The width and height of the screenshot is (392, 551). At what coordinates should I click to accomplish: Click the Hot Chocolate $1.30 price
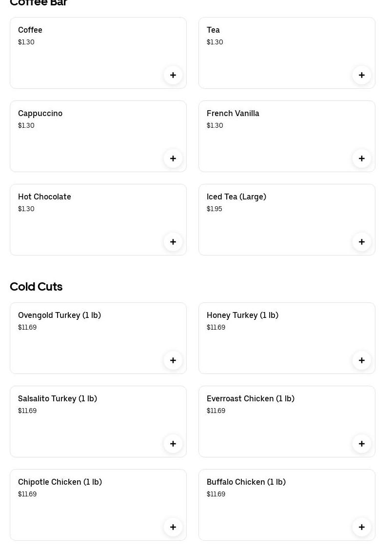coord(26,209)
